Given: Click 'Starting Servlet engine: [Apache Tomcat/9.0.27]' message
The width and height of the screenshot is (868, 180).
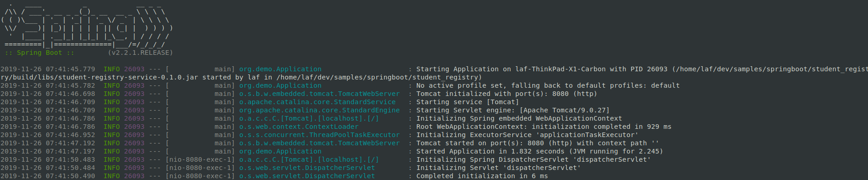Looking at the screenshot, I should (x=513, y=110).
